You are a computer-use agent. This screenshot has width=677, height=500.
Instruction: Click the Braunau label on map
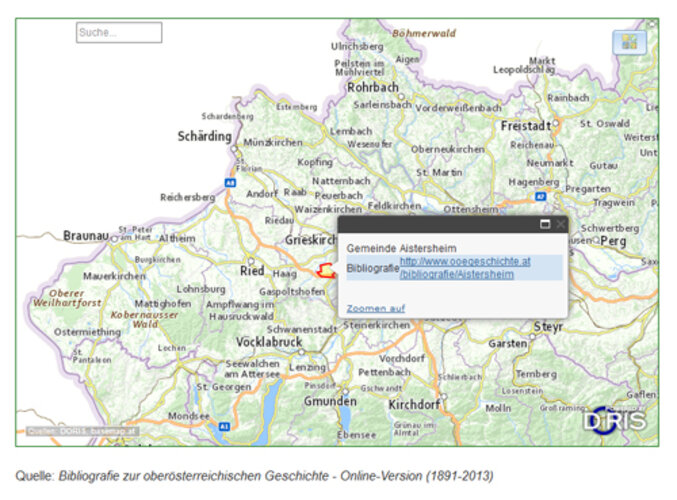(85, 236)
